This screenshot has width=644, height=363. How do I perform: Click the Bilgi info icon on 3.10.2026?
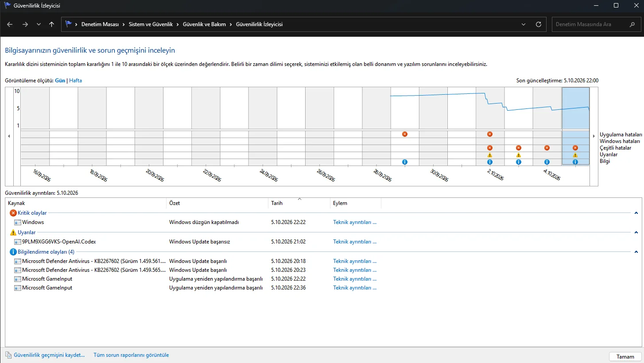coord(519,162)
